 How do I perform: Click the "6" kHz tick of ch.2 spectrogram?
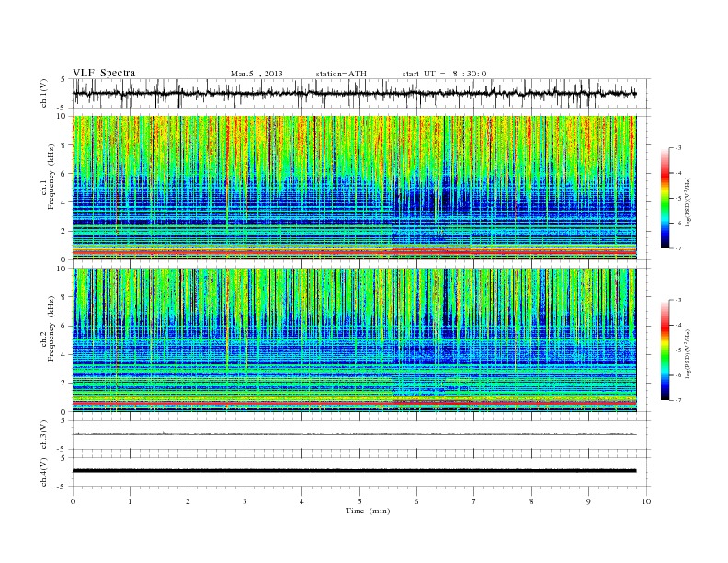[64, 326]
